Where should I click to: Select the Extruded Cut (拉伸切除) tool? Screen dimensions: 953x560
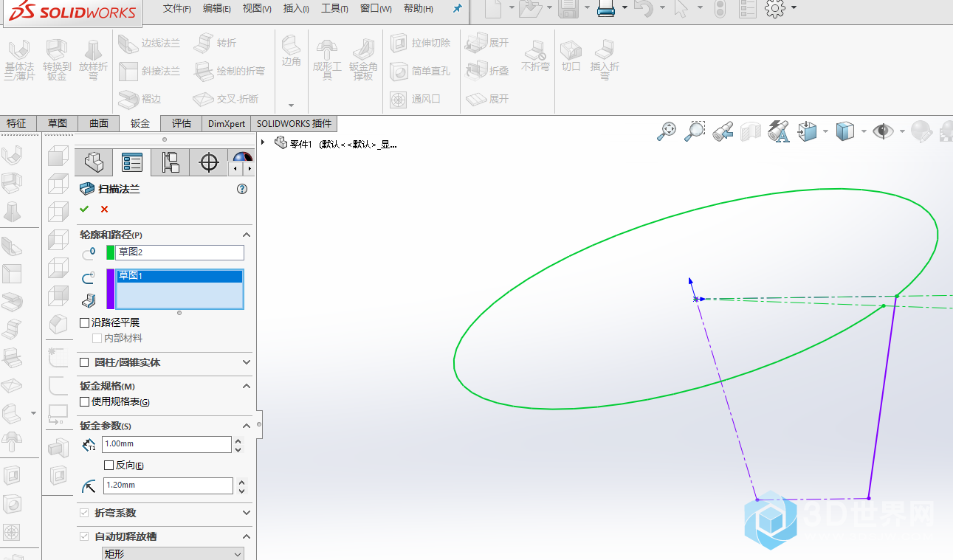point(420,44)
